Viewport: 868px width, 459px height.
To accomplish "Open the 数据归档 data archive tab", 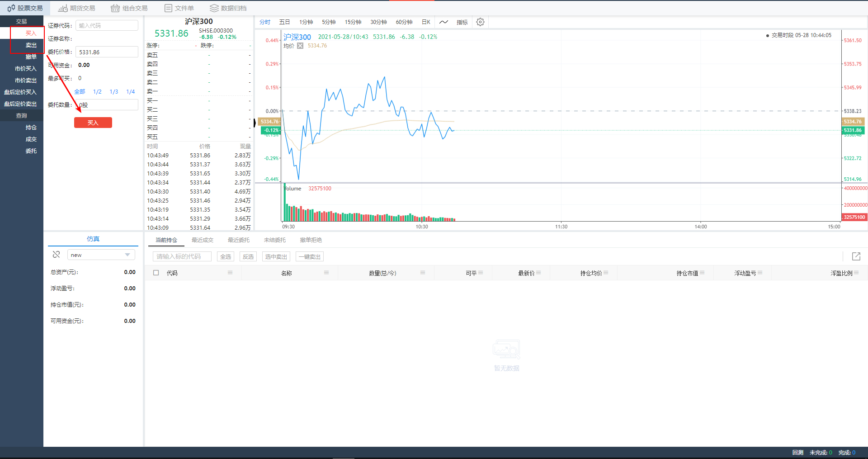I will tap(228, 8).
